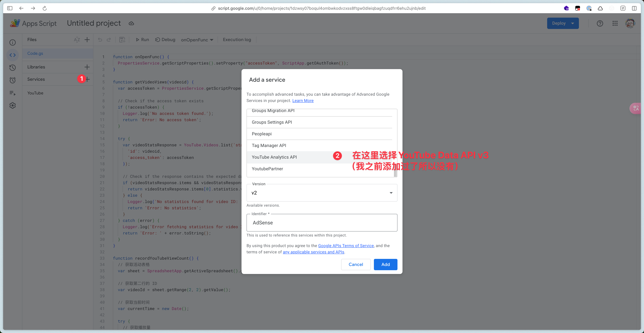This screenshot has height=333, width=644.
Task: Open the Help question mark icon
Action: pyautogui.click(x=600, y=23)
